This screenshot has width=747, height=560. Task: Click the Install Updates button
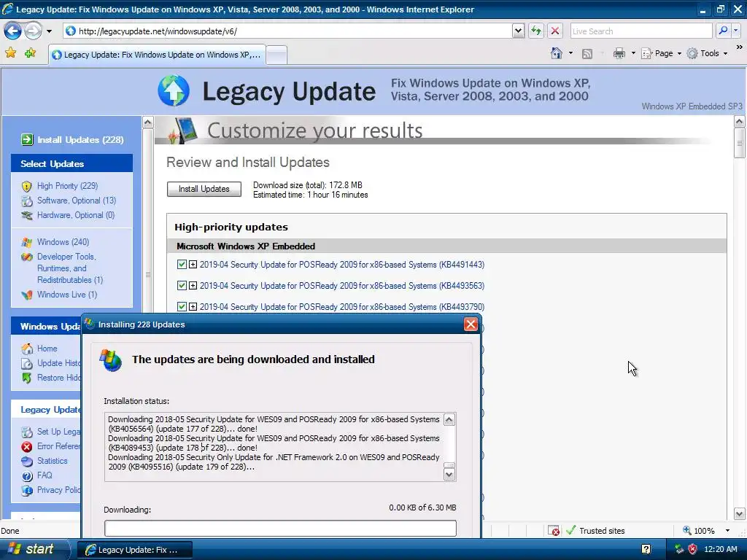[204, 189]
